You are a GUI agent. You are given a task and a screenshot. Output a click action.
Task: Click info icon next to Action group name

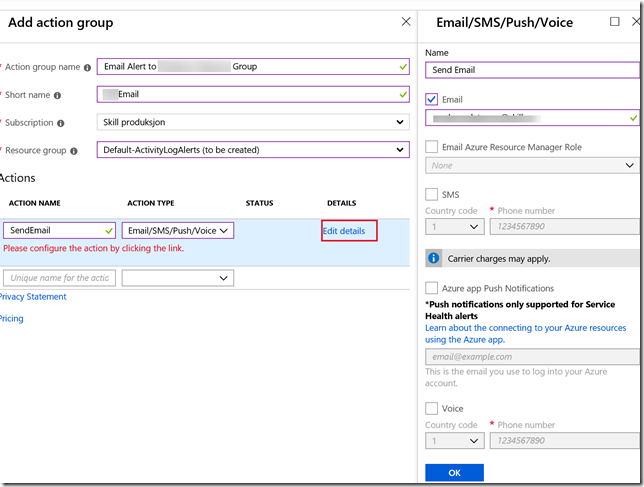point(88,68)
